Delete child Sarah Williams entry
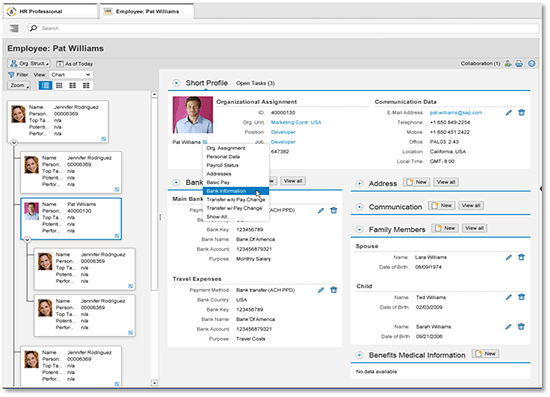The width and height of the screenshot is (550, 397). pos(522,327)
